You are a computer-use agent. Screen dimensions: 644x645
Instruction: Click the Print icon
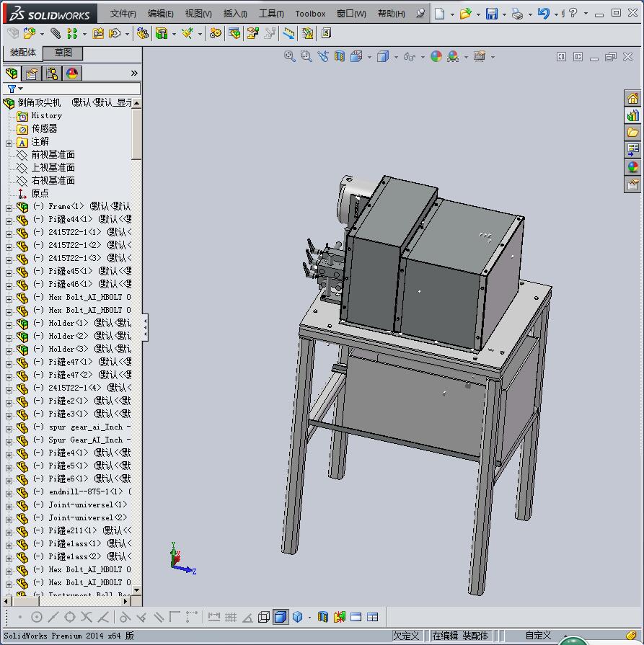pyautogui.click(x=517, y=14)
